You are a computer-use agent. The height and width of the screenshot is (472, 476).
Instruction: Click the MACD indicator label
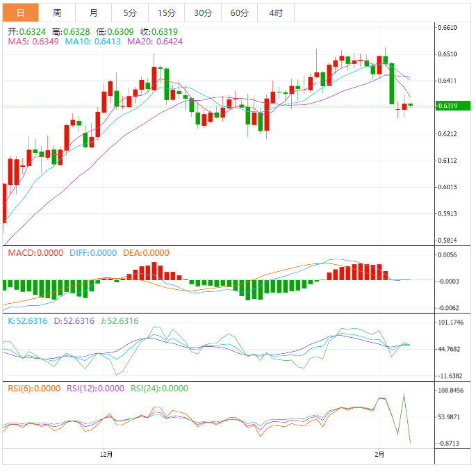click(x=35, y=253)
